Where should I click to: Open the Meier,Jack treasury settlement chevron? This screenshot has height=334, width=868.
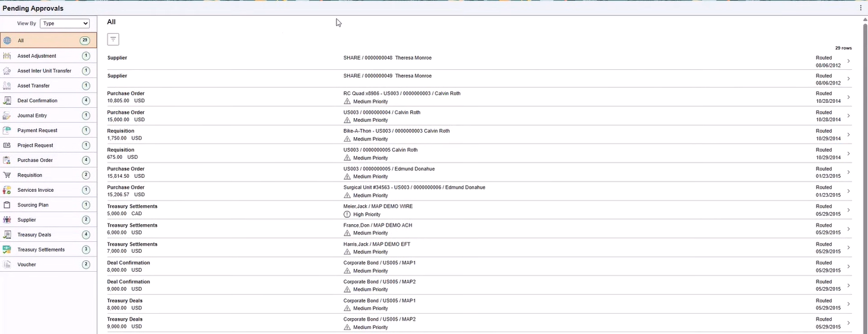[848, 210]
